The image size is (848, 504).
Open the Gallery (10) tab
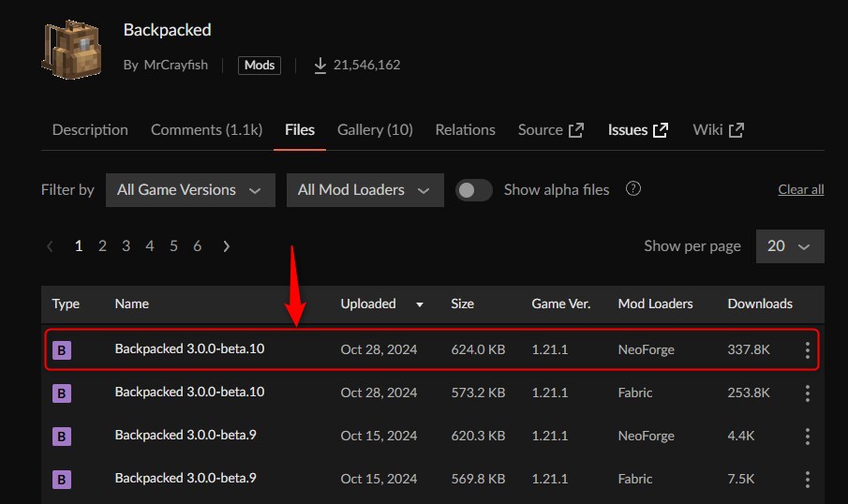[x=375, y=130]
